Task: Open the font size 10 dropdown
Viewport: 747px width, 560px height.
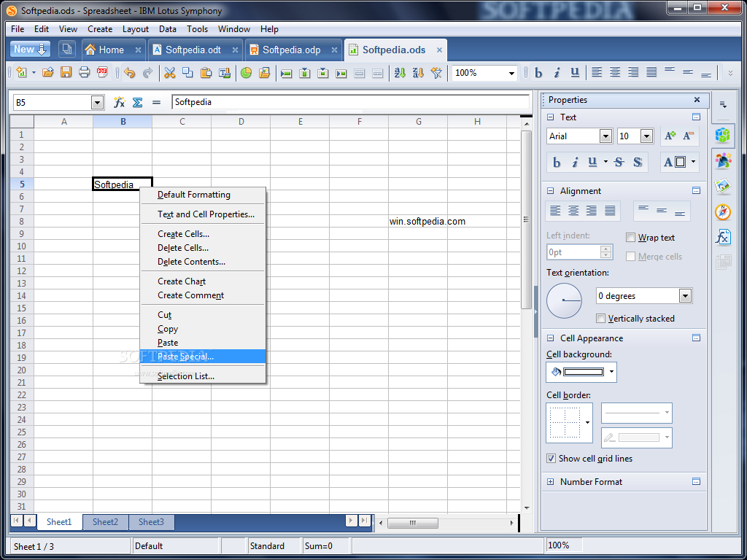Action: (x=646, y=136)
